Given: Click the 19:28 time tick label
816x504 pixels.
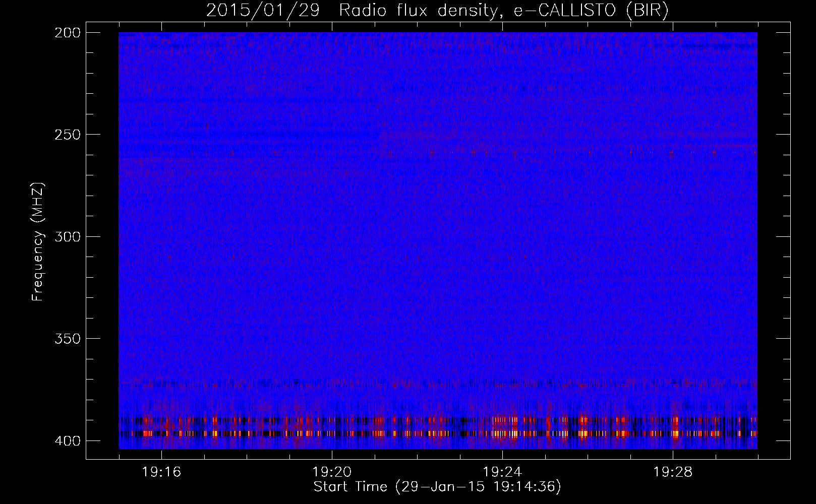Looking at the screenshot, I should [x=673, y=472].
